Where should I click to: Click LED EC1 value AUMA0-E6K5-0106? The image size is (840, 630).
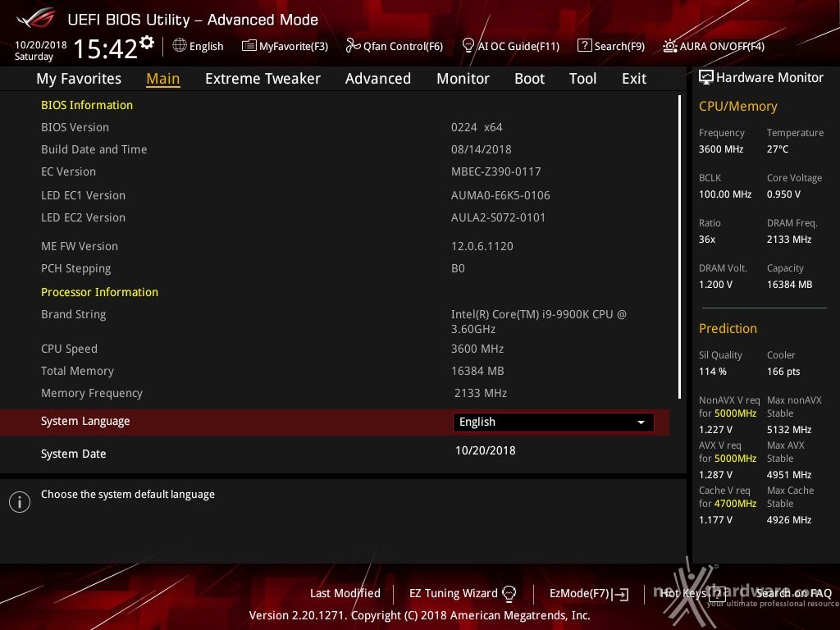(x=500, y=195)
